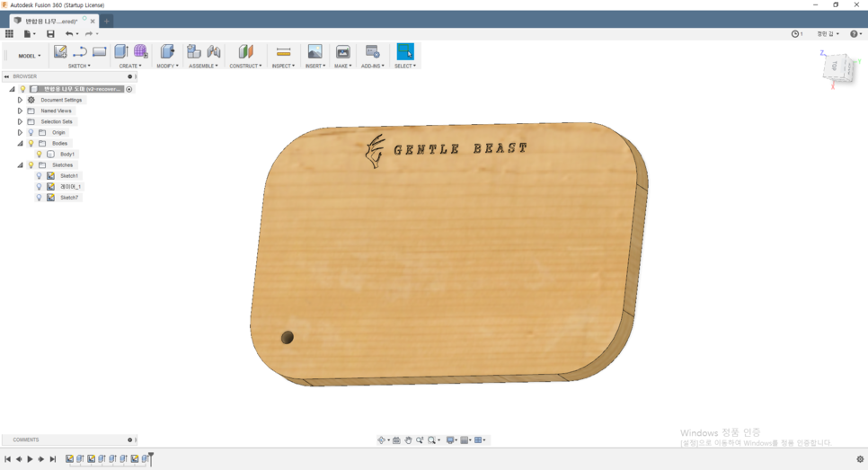Select the Pan hand icon

(x=408, y=440)
